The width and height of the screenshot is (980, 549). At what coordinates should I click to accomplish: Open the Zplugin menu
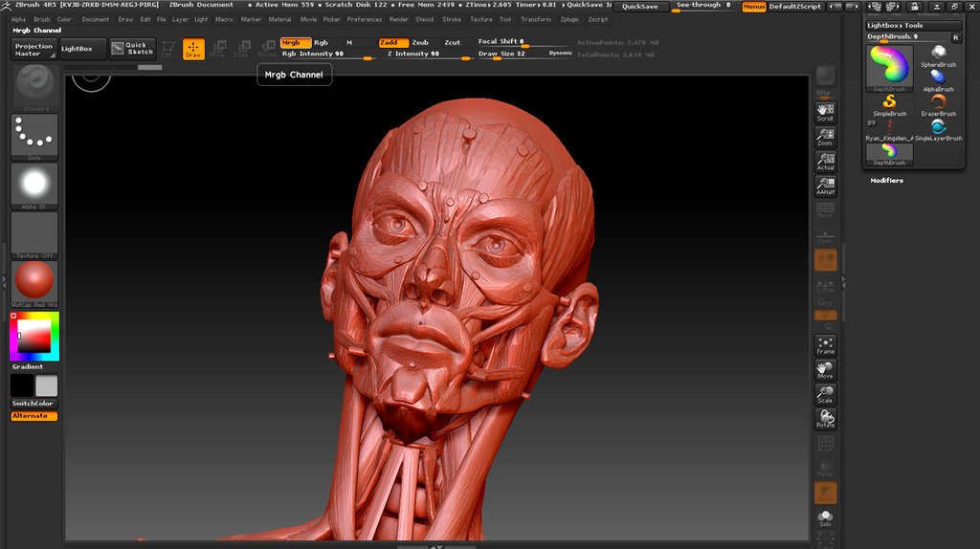point(569,19)
